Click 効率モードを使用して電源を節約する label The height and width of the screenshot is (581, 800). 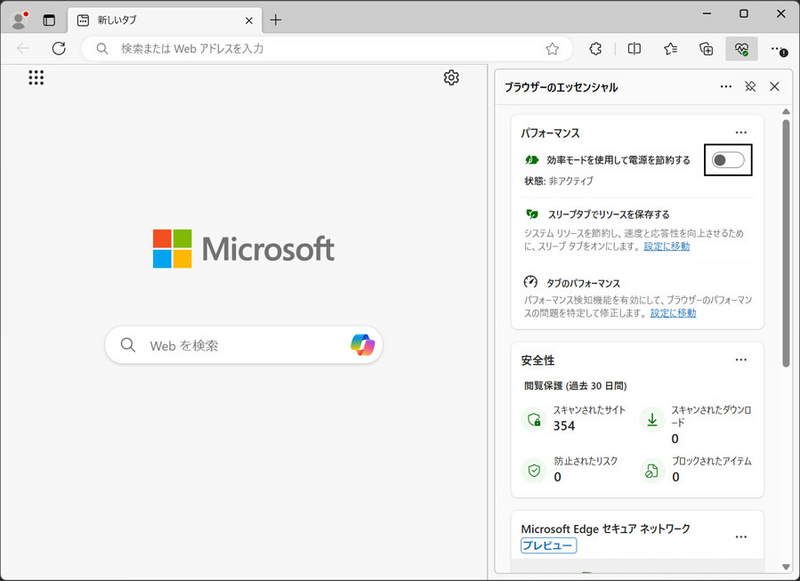618,160
